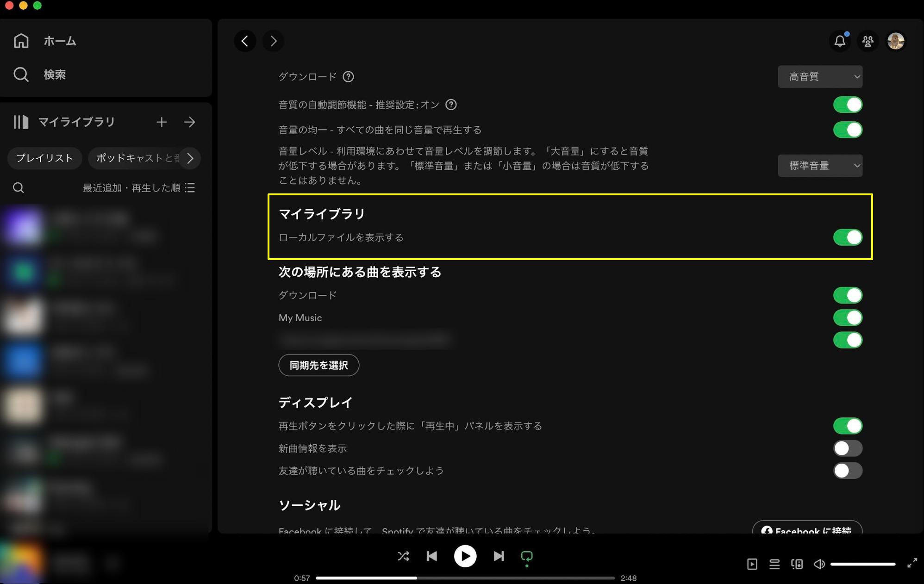Open connect to a device icon

[x=797, y=564]
